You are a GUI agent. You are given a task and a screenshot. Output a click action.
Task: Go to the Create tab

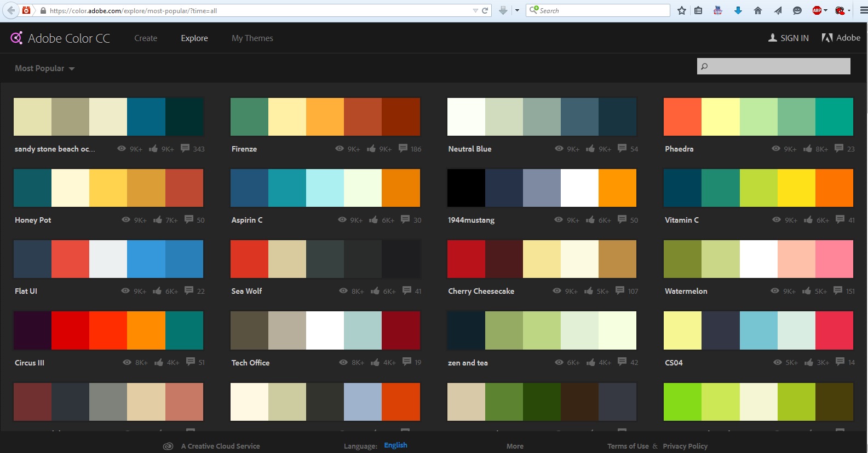pyautogui.click(x=146, y=38)
